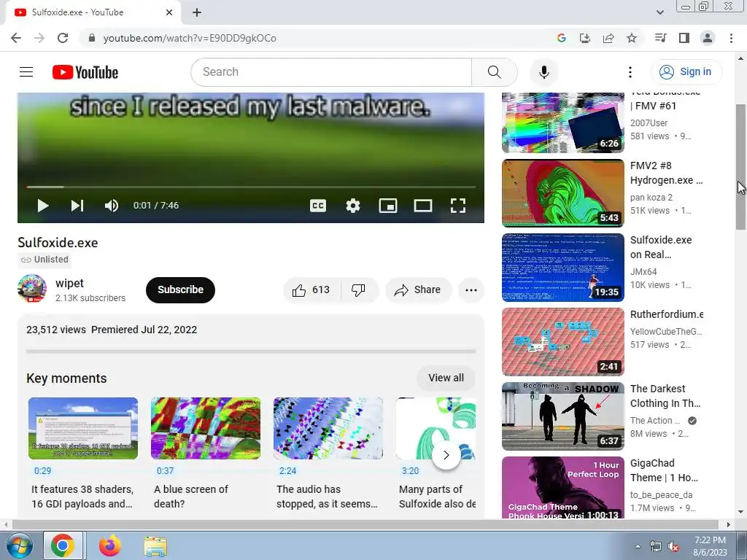
Task: Jump to 0:29 key moment thumbnail
Action: [83, 428]
